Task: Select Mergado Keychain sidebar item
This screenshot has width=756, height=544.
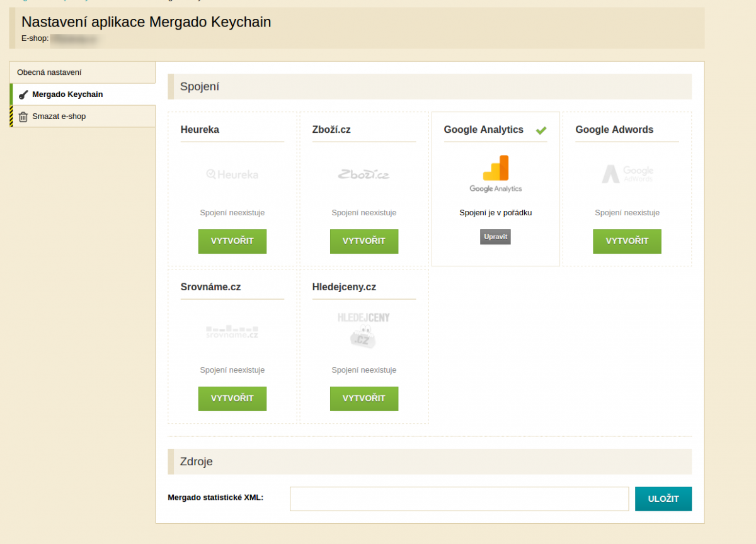Action: [83, 94]
